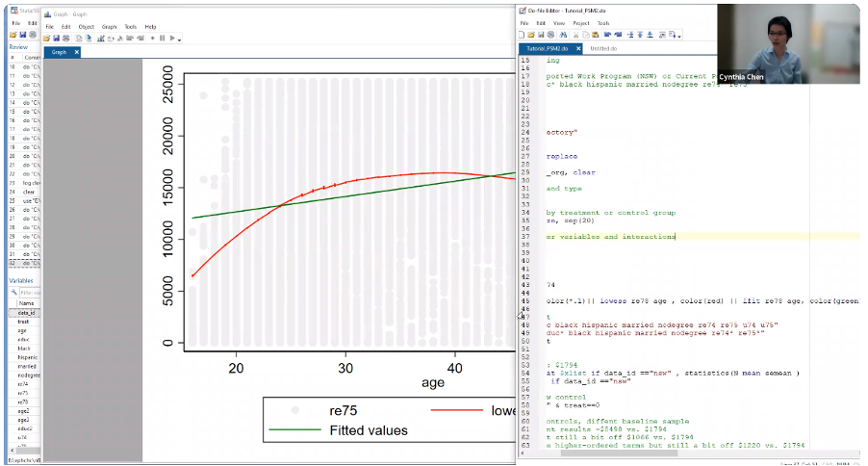Open Execute do-file dropdown arrow
The height and width of the screenshot is (466, 868).
681,35
